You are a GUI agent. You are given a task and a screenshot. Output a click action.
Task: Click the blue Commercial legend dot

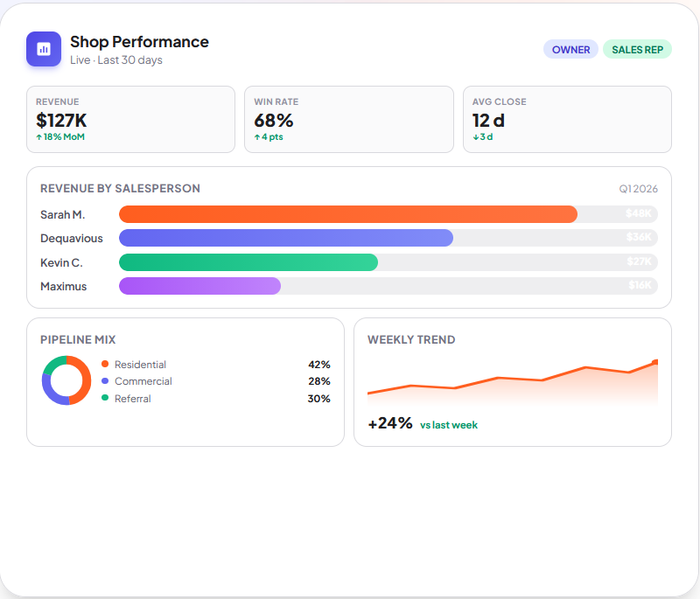pyautogui.click(x=105, y=381)
